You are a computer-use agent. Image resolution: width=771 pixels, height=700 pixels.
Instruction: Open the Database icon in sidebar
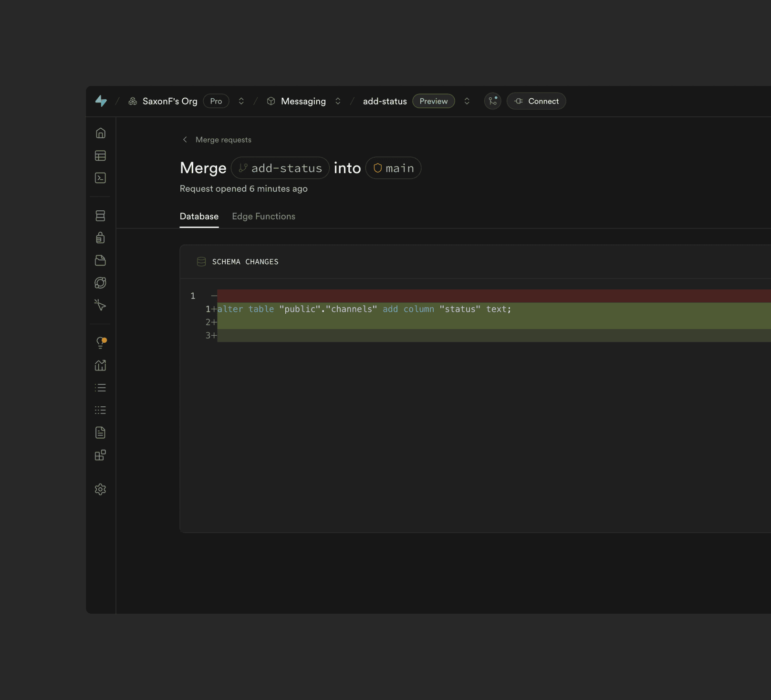click(x=100, y=216)
